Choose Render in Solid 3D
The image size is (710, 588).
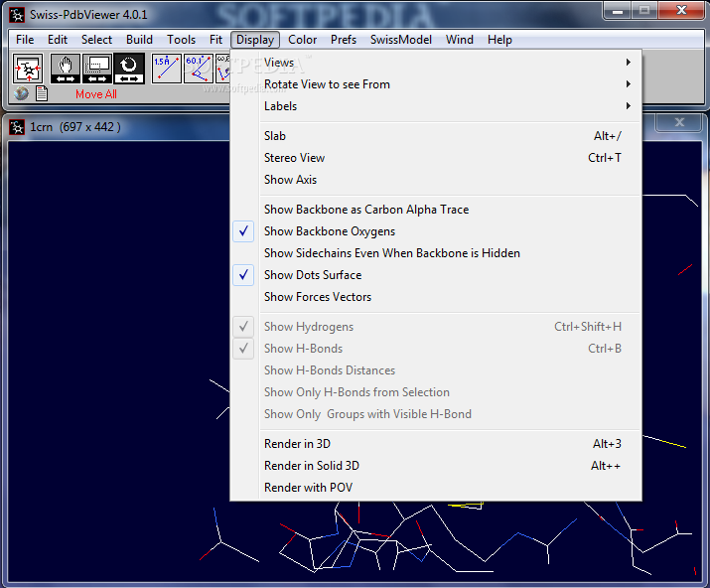pyautogui.click(x=437, y=466)
